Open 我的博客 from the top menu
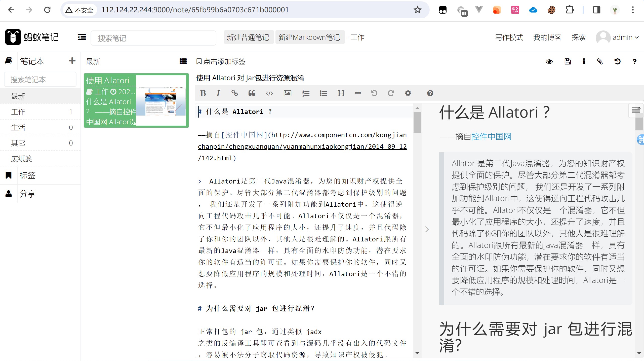 (x=547, y=38)
